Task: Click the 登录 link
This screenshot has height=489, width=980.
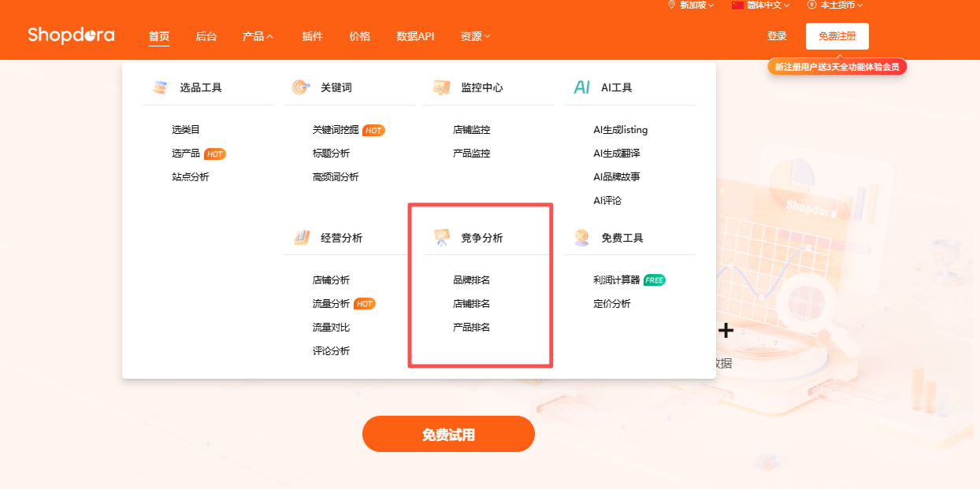Action: (x=776, y=35)
